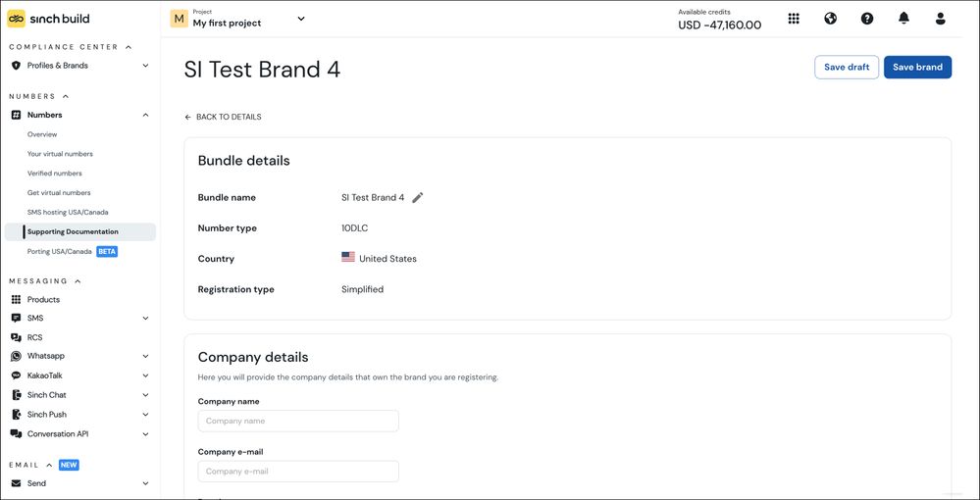Open Your virtual numbers
The image size is (980, 500).
point(60,154)
